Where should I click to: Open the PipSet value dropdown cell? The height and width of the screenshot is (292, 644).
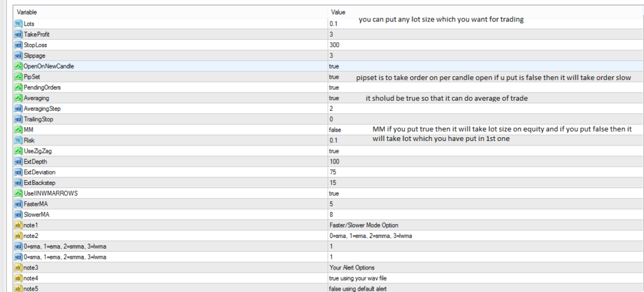334,77
